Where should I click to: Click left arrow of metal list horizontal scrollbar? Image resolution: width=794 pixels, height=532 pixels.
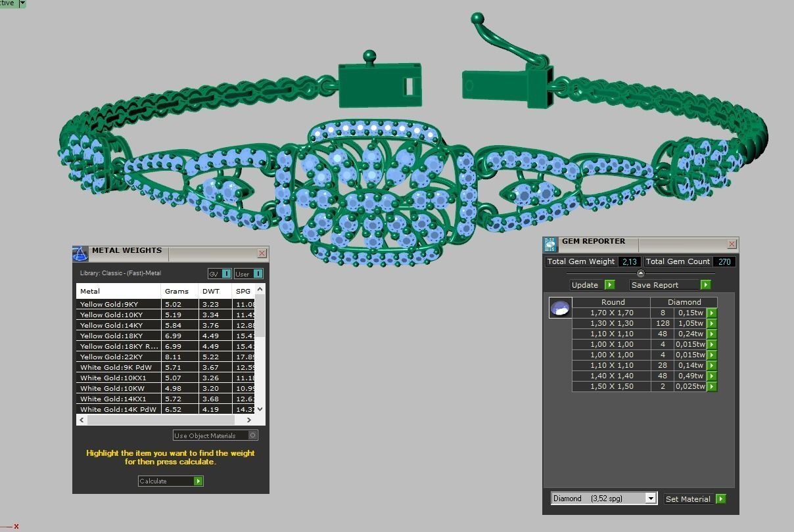click(x=82, y=420)
